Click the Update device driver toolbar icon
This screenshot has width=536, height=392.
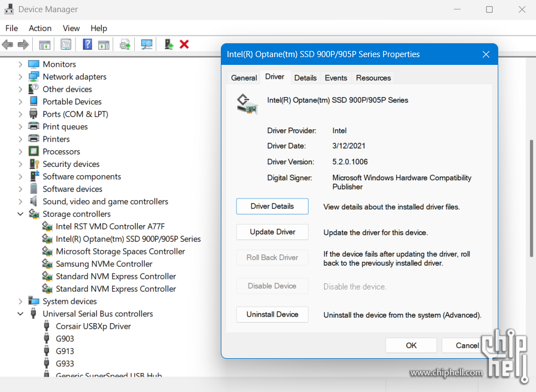click(x=125, y=44)
